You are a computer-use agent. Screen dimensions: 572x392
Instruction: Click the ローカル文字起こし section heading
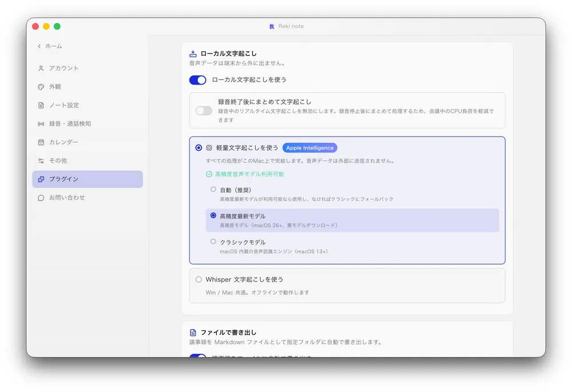229,54
